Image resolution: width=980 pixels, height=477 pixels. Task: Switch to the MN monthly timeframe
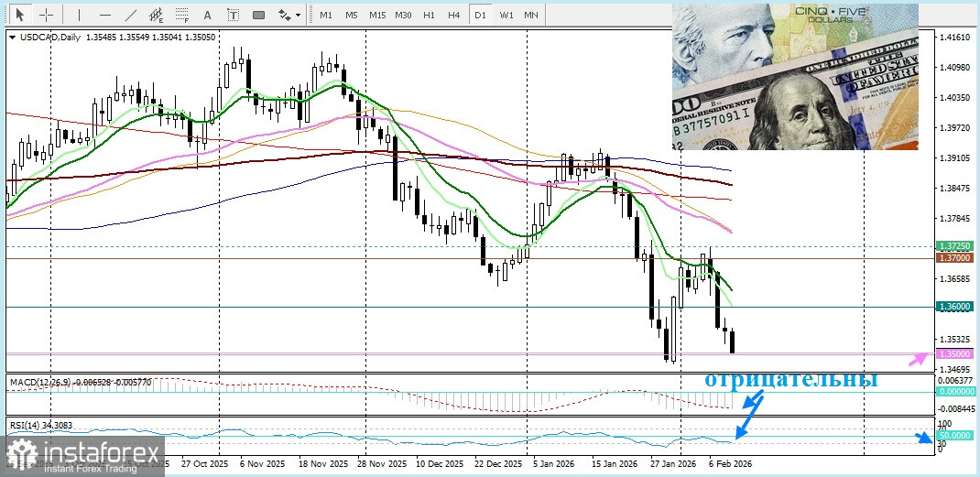click(531, 15)
